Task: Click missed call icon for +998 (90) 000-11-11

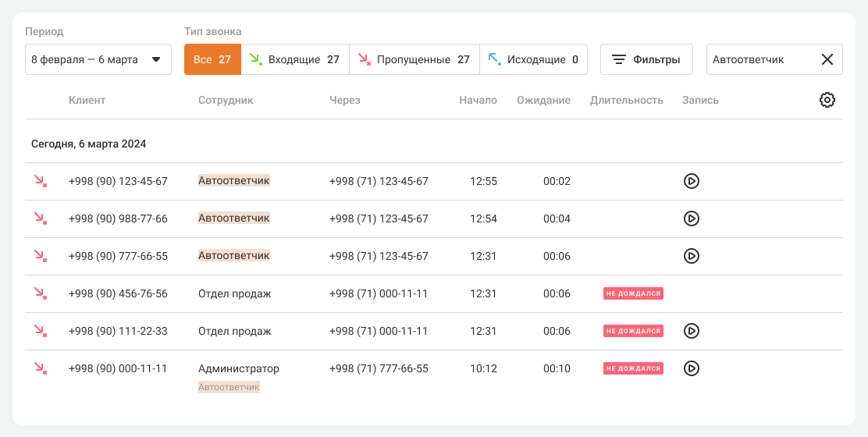Action: coord(40,368)
